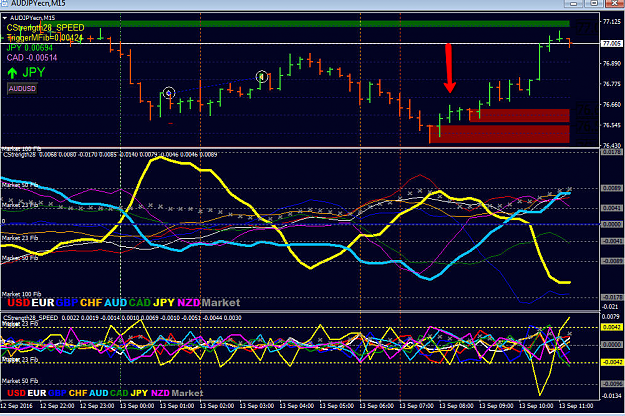Click the large green JPY signal label
This screenshot has height=416, width=625.
point(34,73)
